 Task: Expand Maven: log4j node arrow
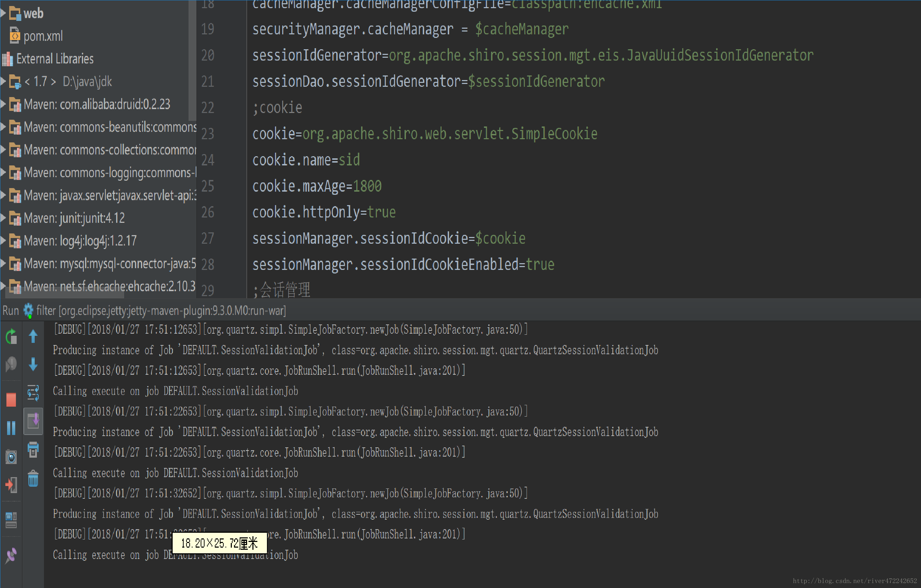3,241
